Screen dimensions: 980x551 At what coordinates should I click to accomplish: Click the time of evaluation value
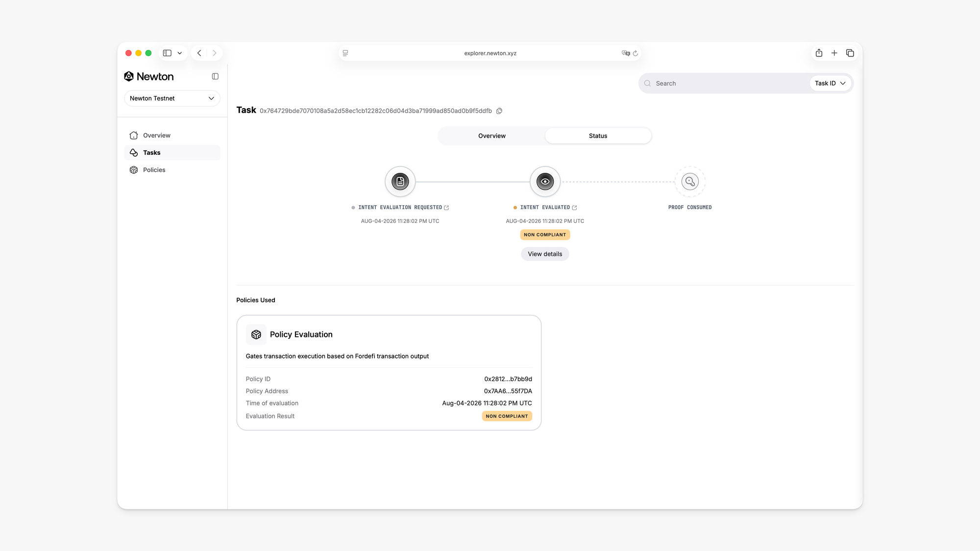(487, 404)
